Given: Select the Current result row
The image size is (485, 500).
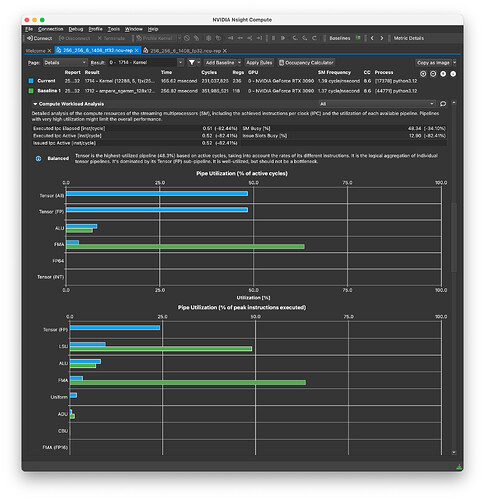Looking at the screenshot, I should pos(223,81).
